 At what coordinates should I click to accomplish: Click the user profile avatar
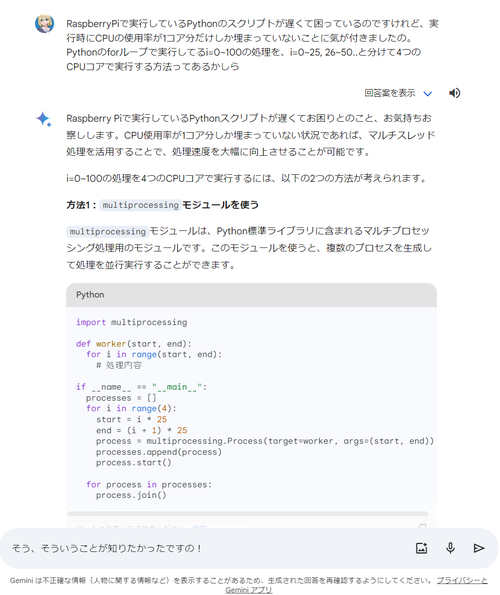(x=44, y=24)
